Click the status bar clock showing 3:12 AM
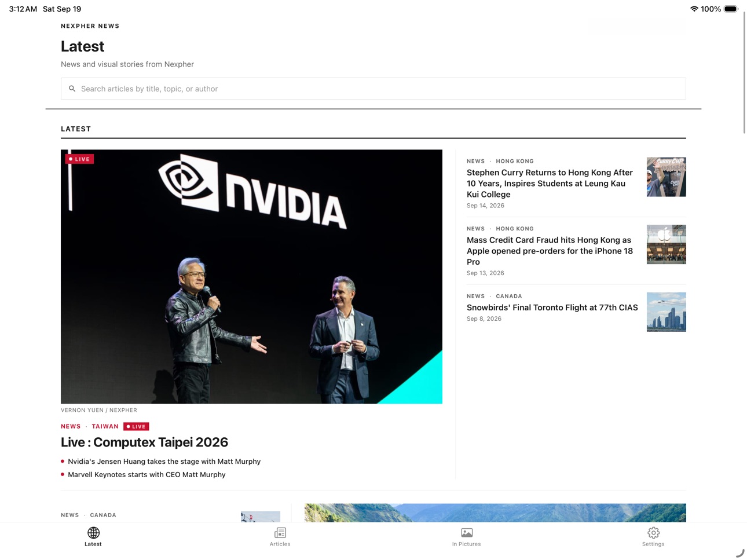Image resolution: width=747 pixels, height=560 pixels. pos(23,9)
